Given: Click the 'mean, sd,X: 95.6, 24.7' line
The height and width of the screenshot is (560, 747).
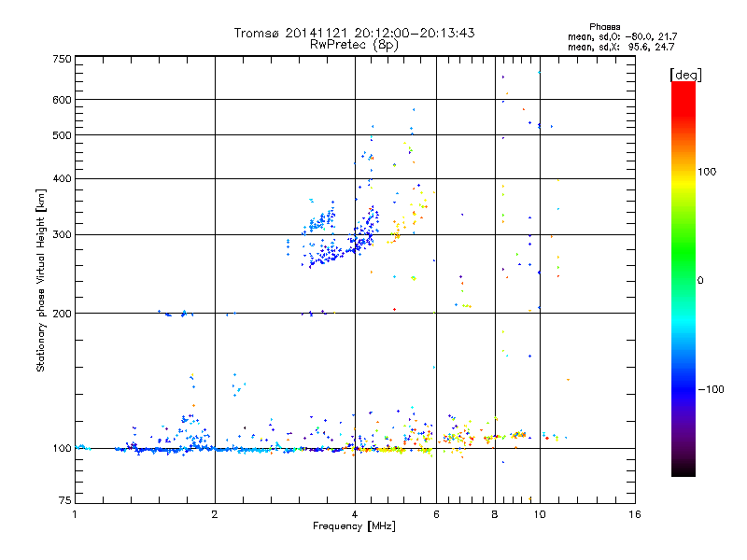Looking at the screenshot, I should click(621, 47).
